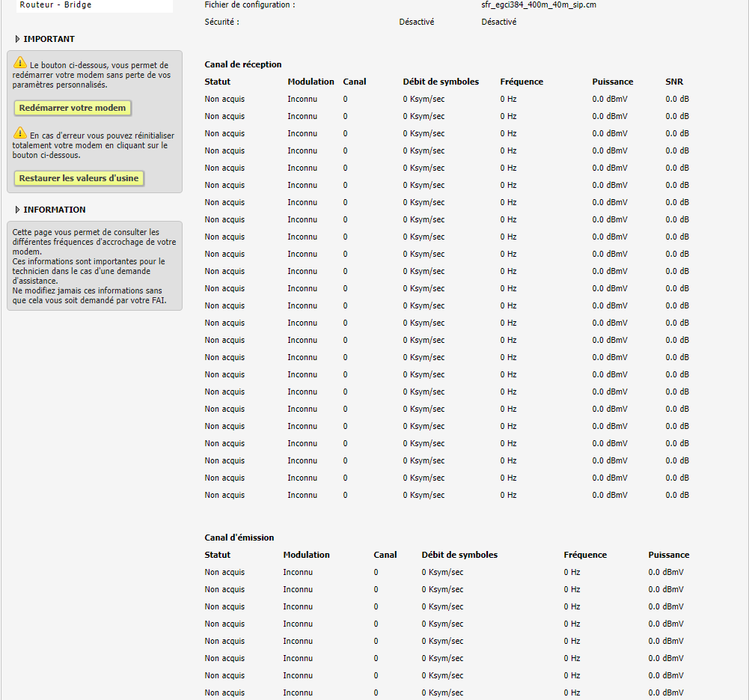
Task: Click the Canal de réception heading
Action: point(243,64)
